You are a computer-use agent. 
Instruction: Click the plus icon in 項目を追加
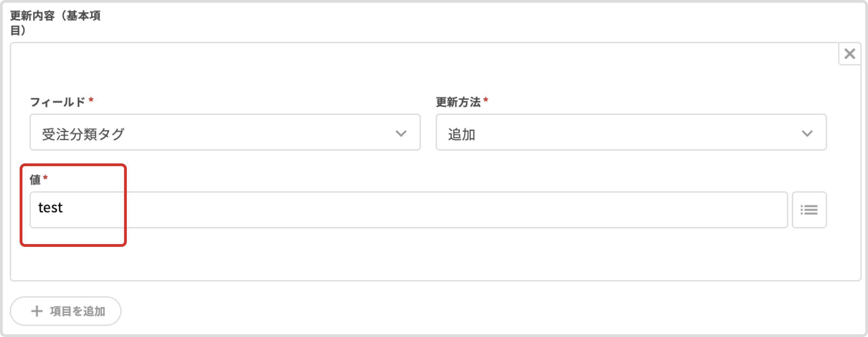[37, 311]
